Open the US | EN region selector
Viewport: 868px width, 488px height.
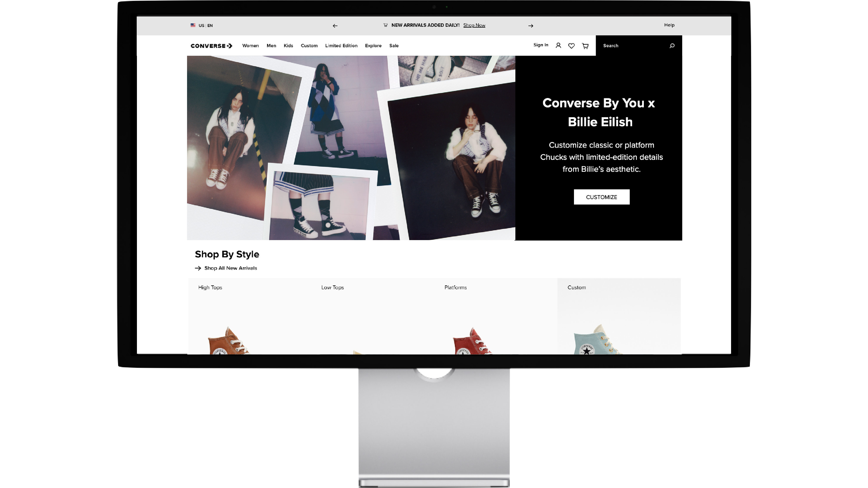[205, 26]
